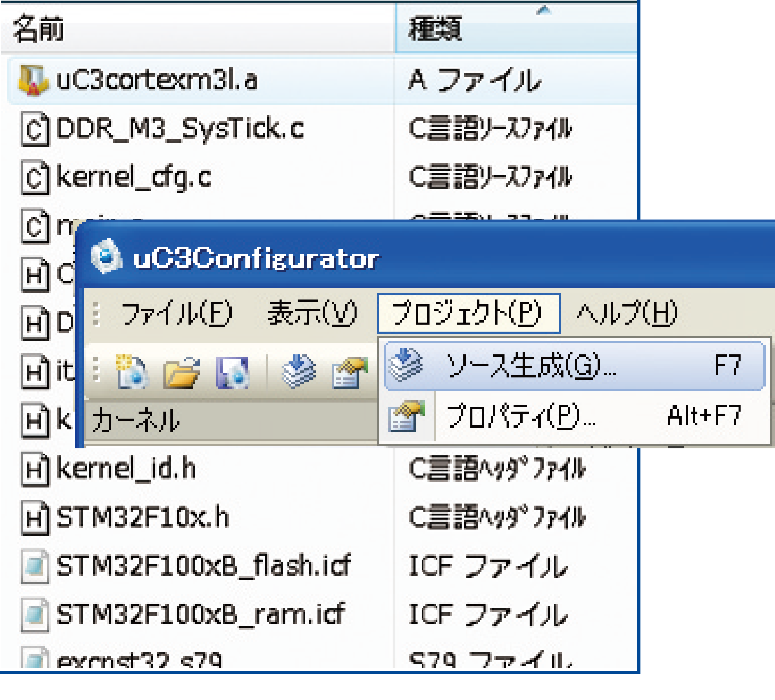Open the プロジェクト(P) menu
This screenshot has width=775, height=700.
coord(469,314)
